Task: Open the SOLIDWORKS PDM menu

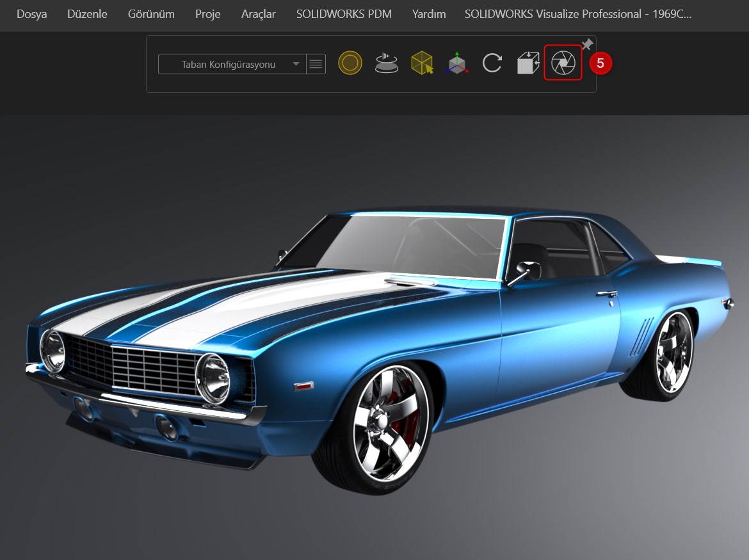Action: point(344,14)
